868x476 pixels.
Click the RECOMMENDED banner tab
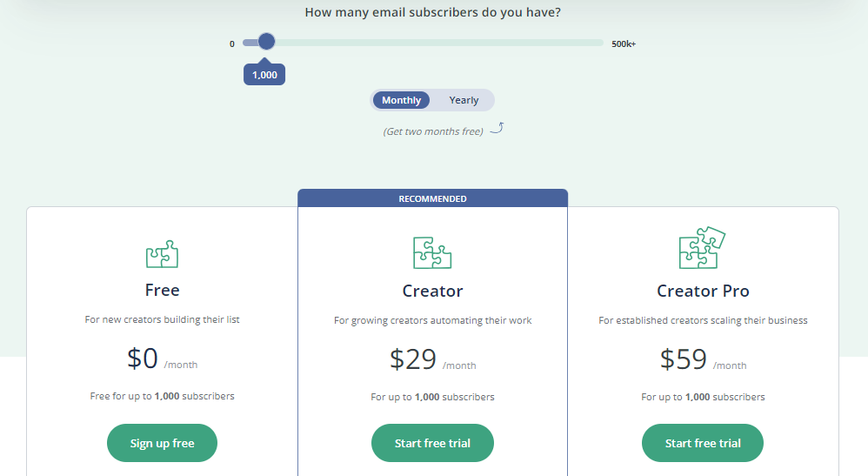tap(432, 198)
